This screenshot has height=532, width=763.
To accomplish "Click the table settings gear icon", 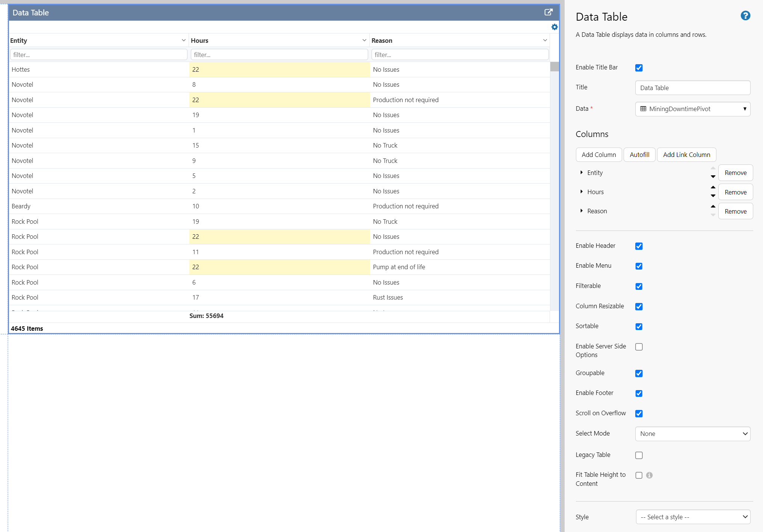I will pyautogui.click(x=554, y=27).
